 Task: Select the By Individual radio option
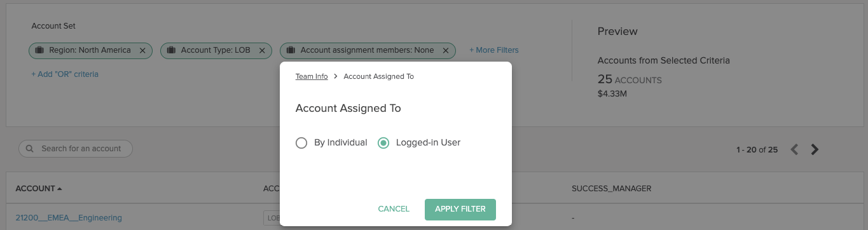[x=301, y=143]
